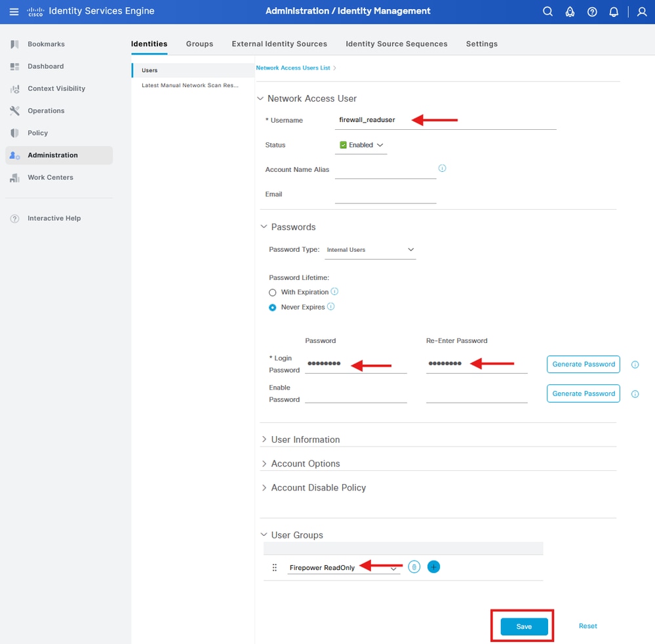Add a user group with plus icon

(433, 567)
